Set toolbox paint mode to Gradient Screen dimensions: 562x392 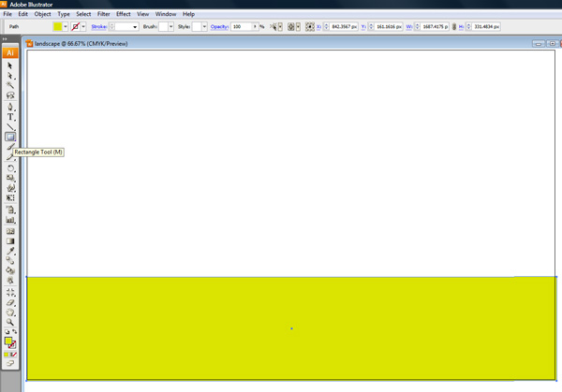coord(10,355)
